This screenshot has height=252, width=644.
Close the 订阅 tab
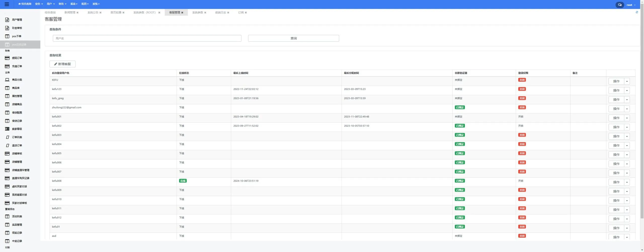(246, 13)
